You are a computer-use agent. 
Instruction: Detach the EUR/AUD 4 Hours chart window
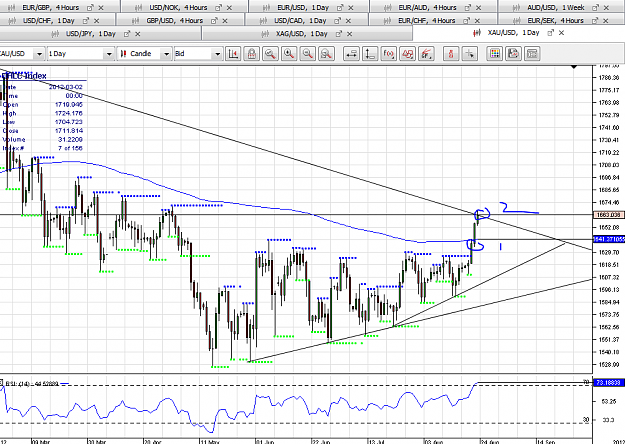coord(468,8)
